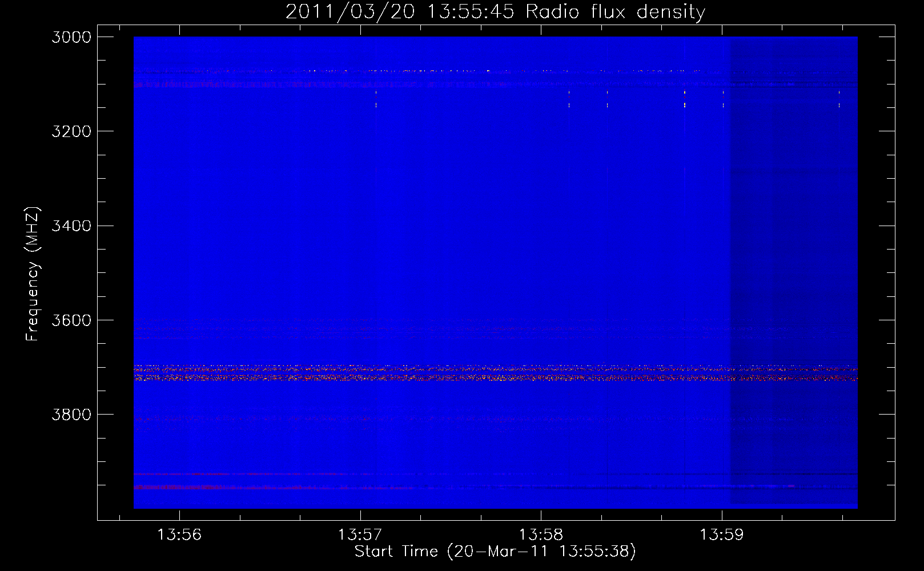Click the '13:59' time axis label
924x571 pixels.
point(722,535)
